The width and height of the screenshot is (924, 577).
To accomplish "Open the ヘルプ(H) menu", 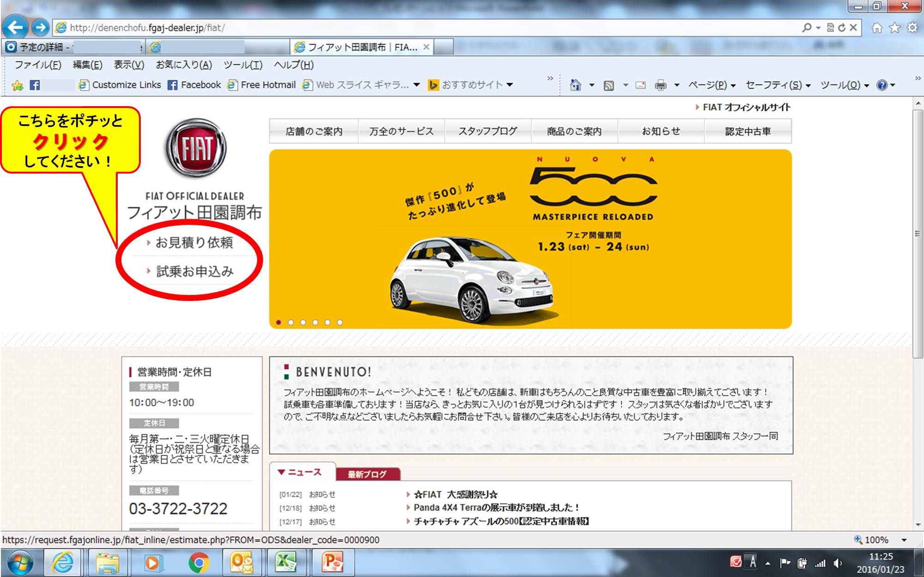I will [x=294, y=65].
